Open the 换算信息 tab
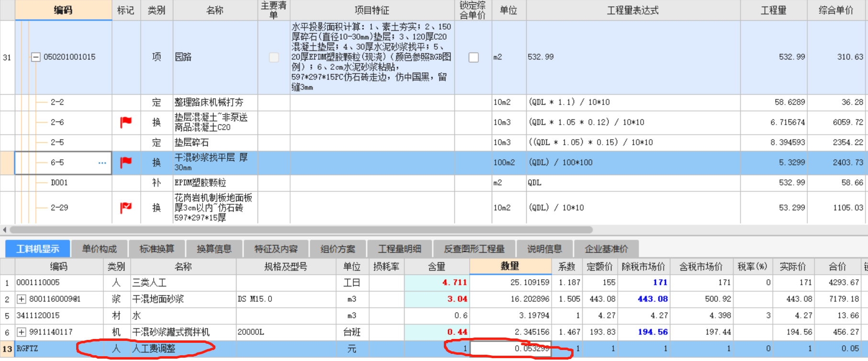 click(214, 249)
